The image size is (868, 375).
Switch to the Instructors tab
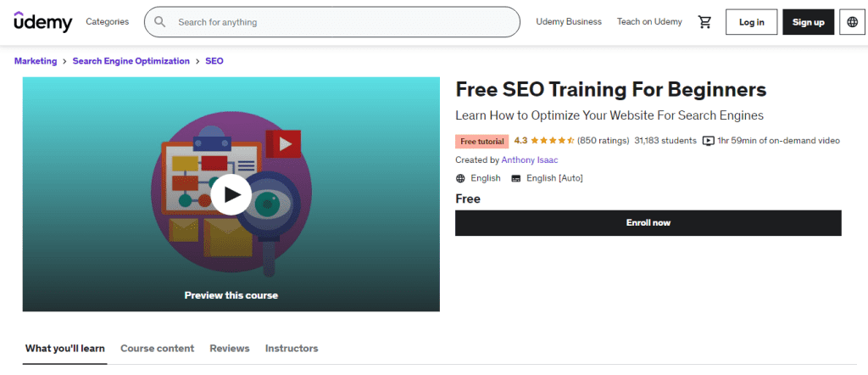(x=292, y=349)
